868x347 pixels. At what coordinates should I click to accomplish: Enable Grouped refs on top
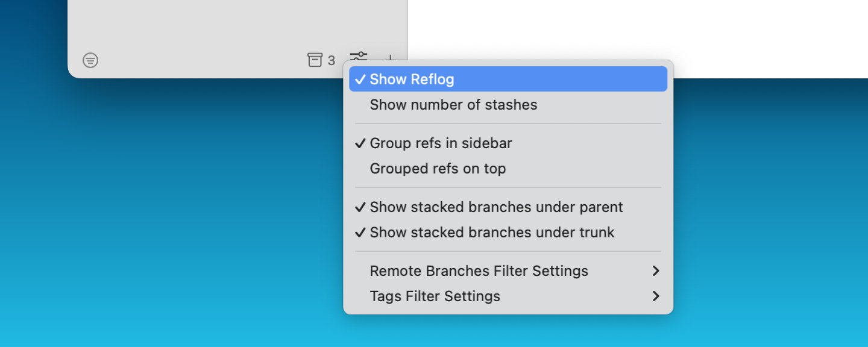438,169
